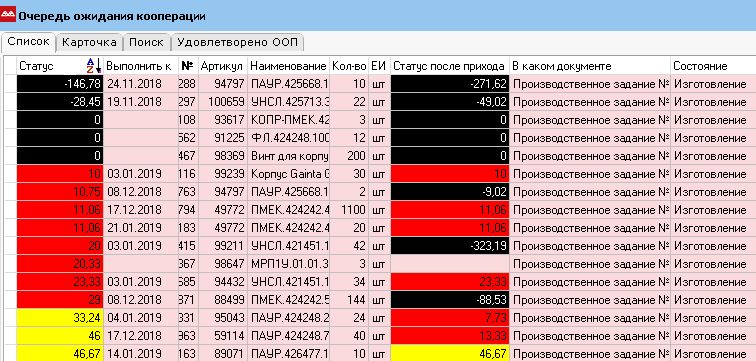
Task: Click the Артикул column header
Action: tap(223, 66)
